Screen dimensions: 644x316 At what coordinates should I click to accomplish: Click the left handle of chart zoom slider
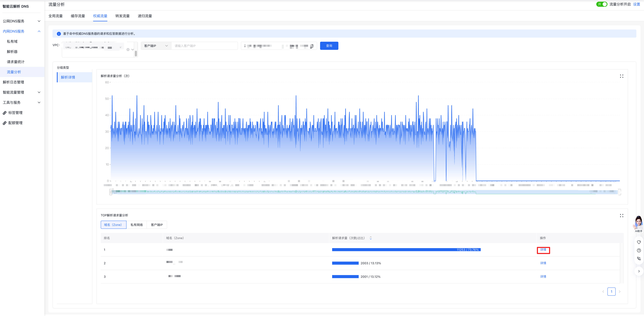point(111,192)
